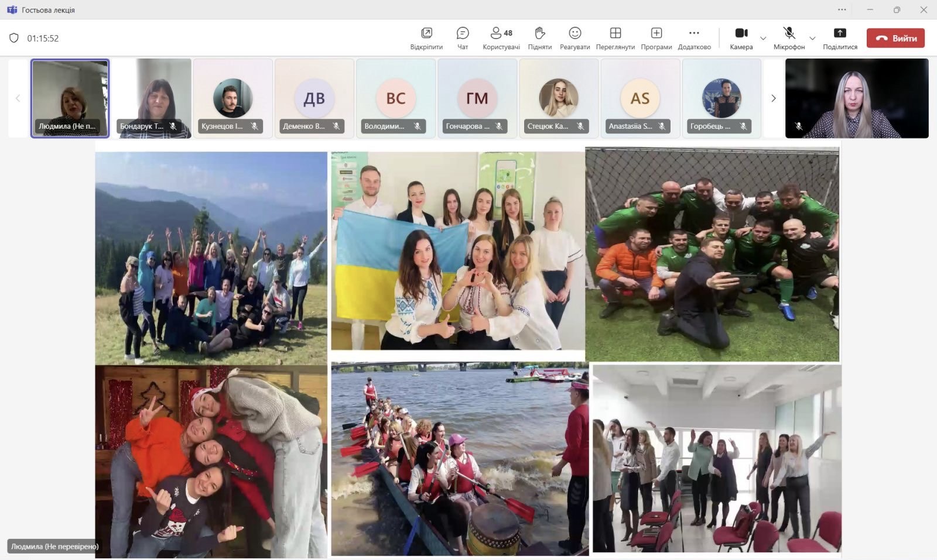
Task: Open the Переглянути view layout options
Action: tap(615, 38)
